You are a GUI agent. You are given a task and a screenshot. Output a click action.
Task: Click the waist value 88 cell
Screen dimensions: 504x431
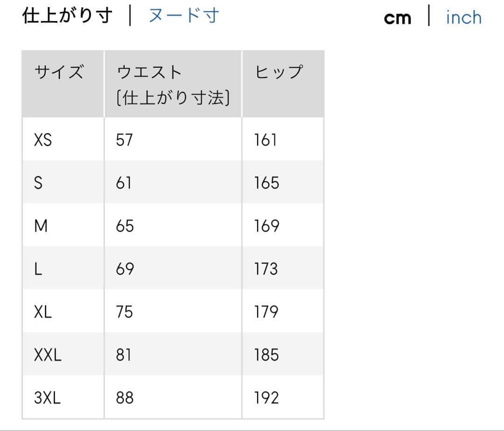125,398
